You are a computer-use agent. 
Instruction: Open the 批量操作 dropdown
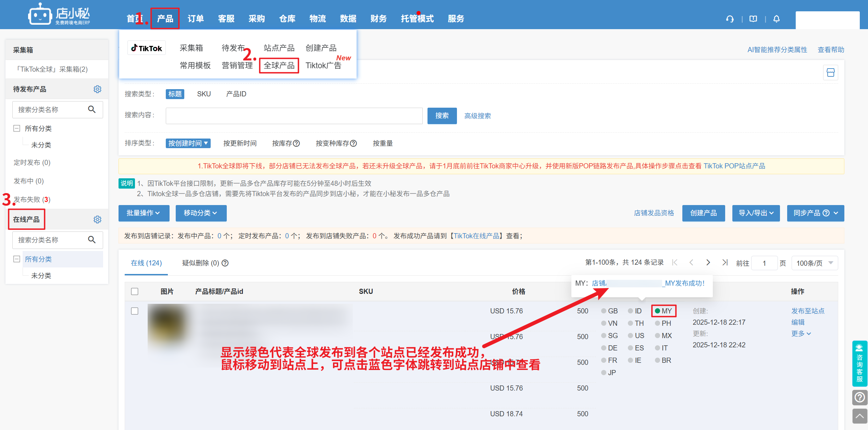(x=144, y=213)
